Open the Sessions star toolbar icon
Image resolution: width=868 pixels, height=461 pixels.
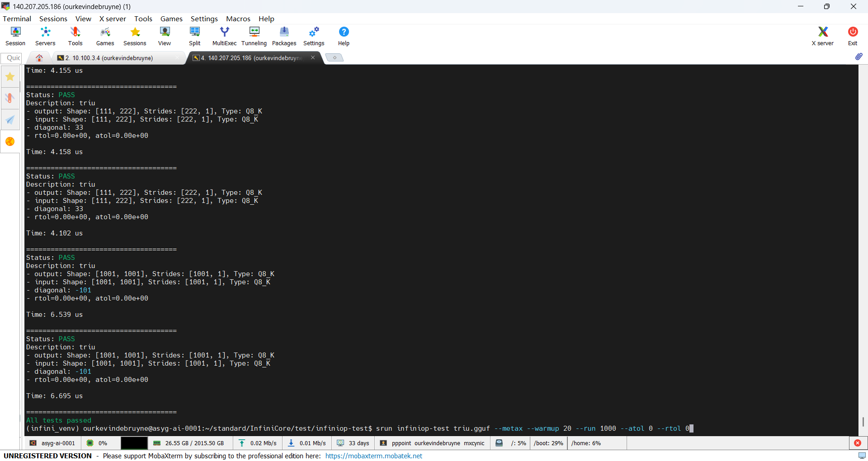(x=135, y=36)
